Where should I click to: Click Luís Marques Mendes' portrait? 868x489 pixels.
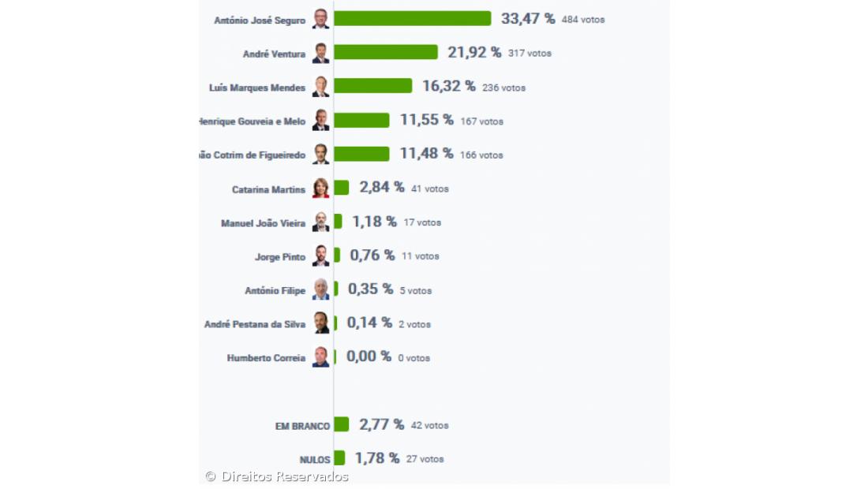pyautogui.click(x=320, y=87)
